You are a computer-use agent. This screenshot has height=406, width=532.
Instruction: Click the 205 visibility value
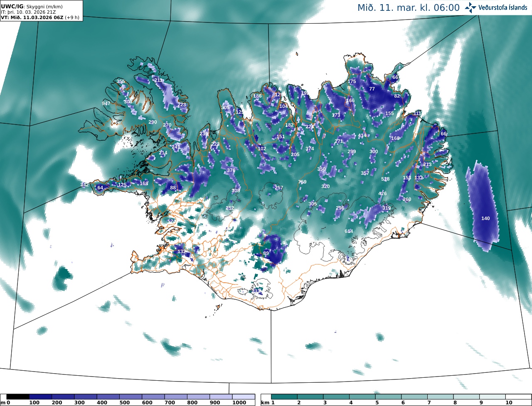click(295, 154)
